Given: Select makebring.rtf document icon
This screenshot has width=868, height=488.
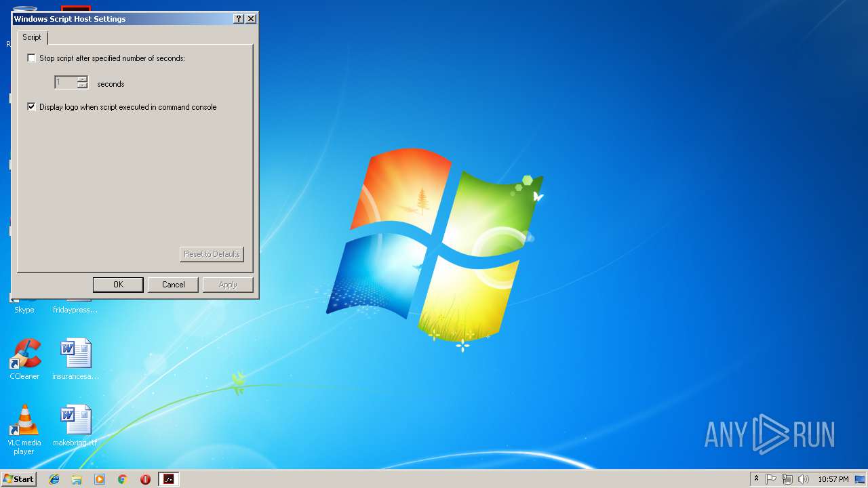Looking at the screenshot, I should pos(75,426).
